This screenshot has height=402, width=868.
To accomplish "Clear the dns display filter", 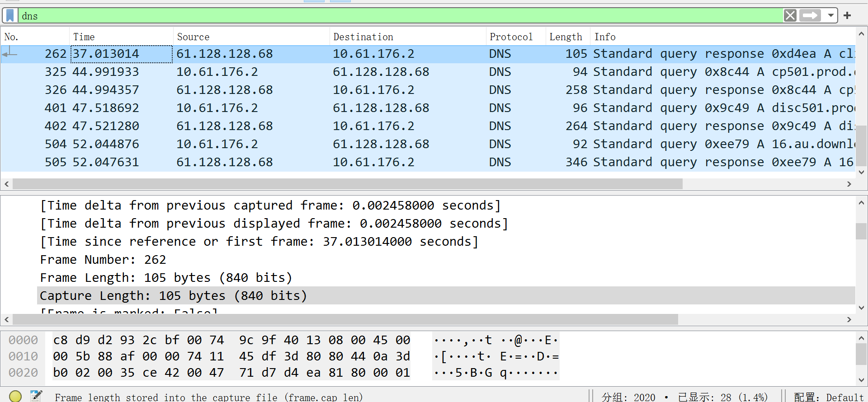I will [x=790, y=16].
